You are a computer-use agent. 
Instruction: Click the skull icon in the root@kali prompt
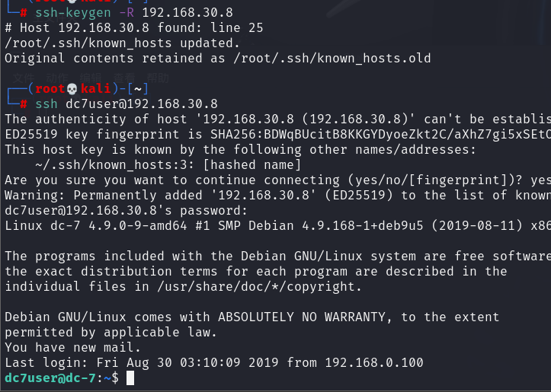[72, 89]
